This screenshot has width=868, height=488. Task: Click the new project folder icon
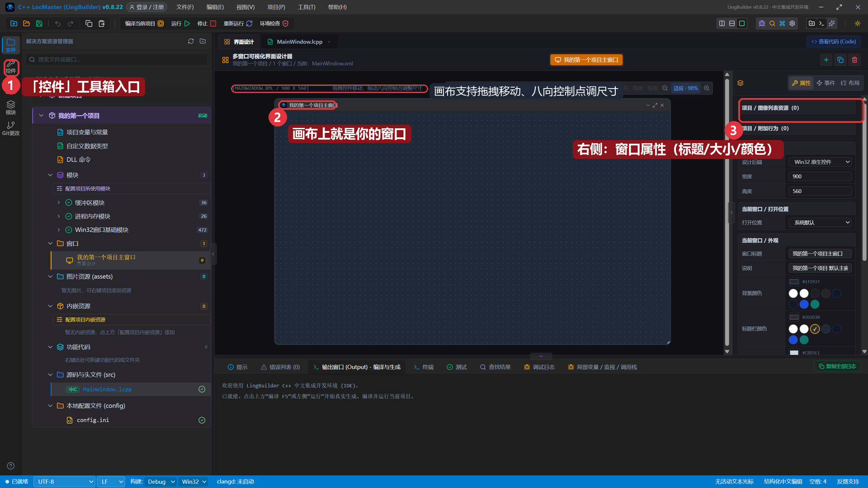pos(14,23)
